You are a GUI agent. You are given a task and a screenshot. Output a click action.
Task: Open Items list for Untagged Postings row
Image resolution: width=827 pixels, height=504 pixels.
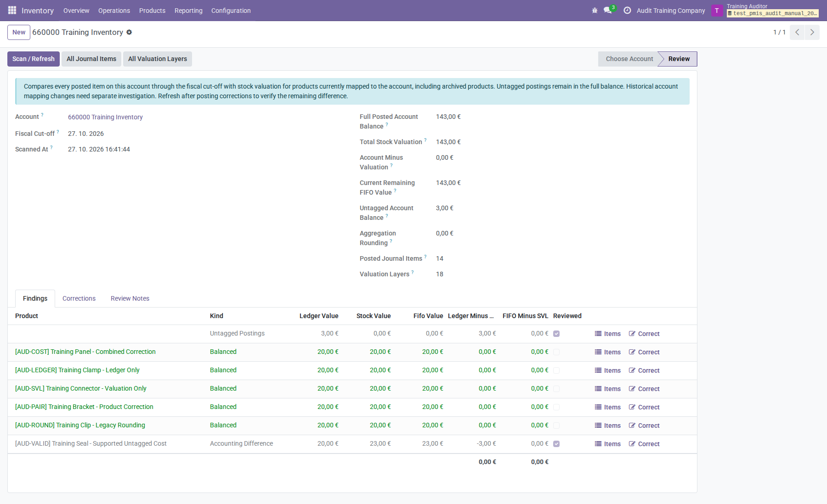click(x=608, y=334)
